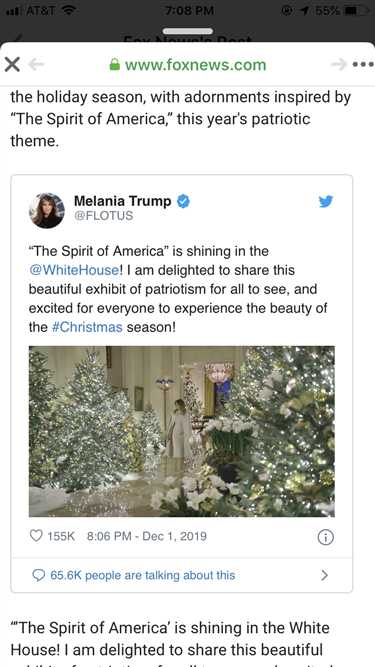Open the Melania Trump account name
This screenshot has height=667, width=375.
pyautogui.click(x=122, y=201)
